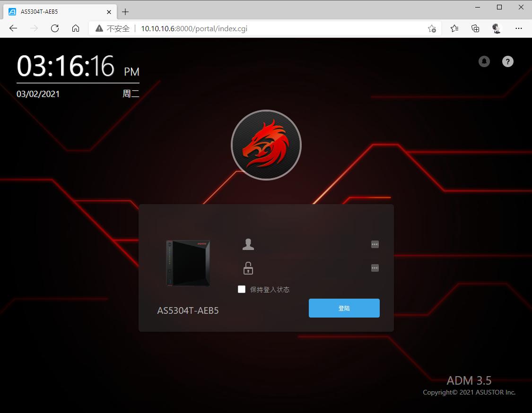The width and height of the screenshot is (532, 413).
Task: Click the username person icon
Action: coord(248,244)
